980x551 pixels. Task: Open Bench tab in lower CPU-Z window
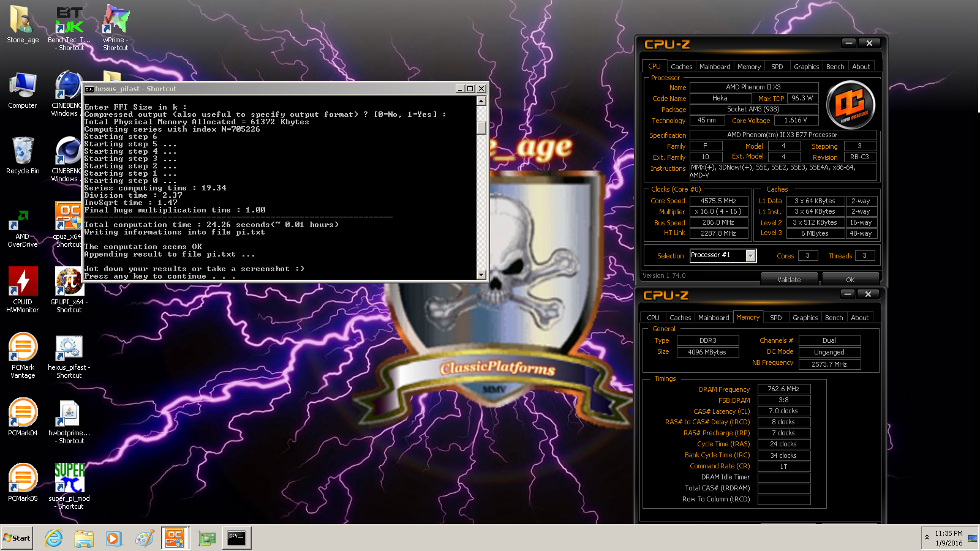[x=834, y=318]
